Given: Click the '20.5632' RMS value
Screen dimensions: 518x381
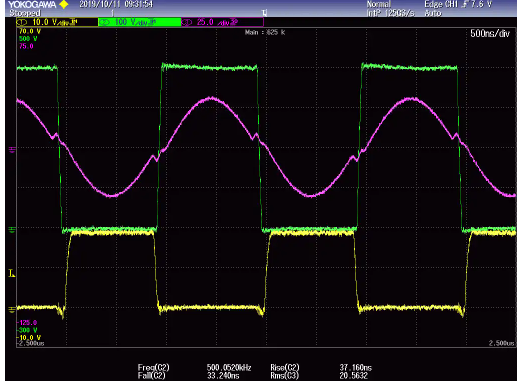Looking at the screenshot, I should tap(354, 376).
